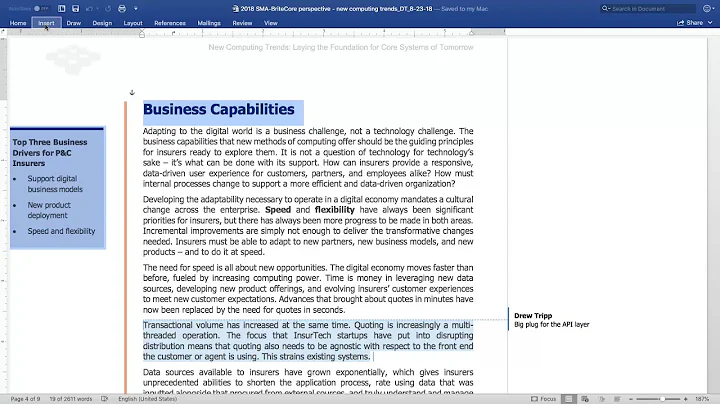This screenshot has width=720, height=404.
Task: Click the Share button
Action: (690, 22)
